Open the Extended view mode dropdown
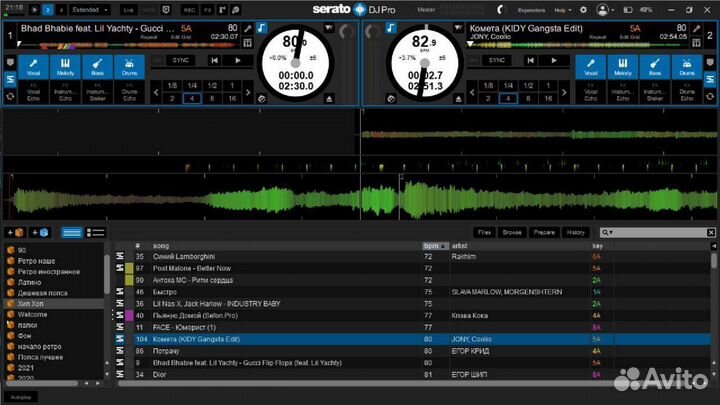The width and height of the screenshot is (720, 405). (x=90, y=10)
